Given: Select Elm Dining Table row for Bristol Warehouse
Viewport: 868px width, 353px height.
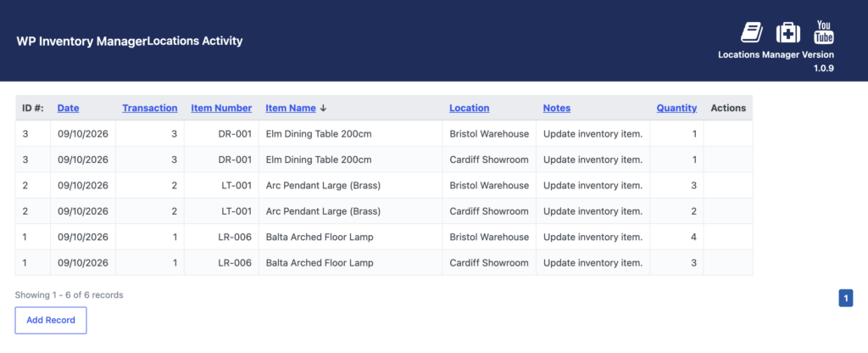Looking at the screenshot, I should pyautogui.click(x=384, y=133).
